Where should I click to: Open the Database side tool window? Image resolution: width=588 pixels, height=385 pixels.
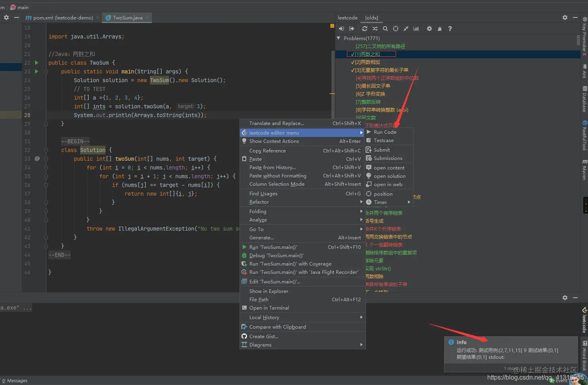585,99
